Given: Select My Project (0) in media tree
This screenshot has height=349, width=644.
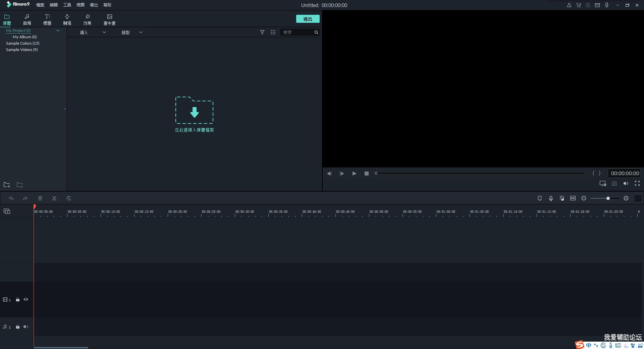Looking at the screenshot, I should 18,31.
